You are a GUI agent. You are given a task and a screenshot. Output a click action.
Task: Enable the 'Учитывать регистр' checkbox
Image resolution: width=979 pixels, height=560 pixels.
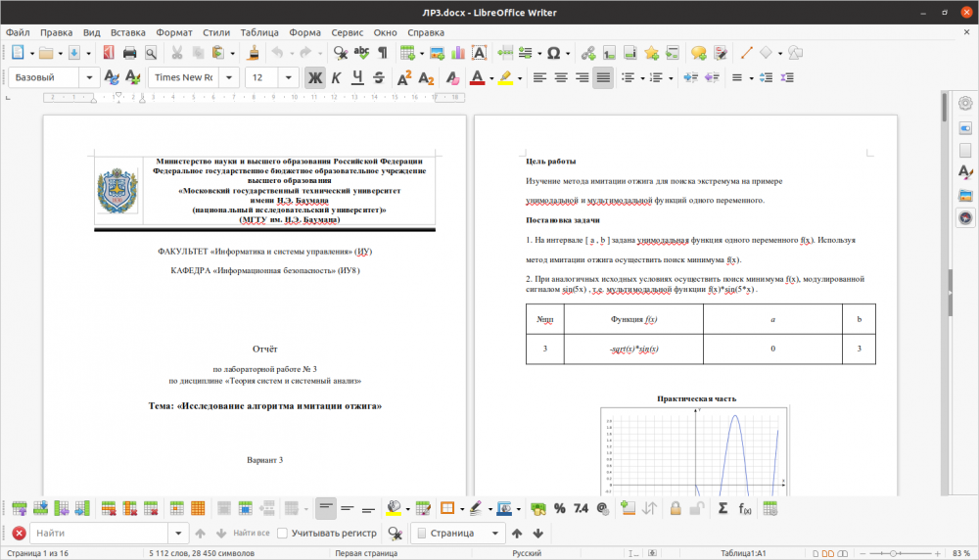pos(283,534)
